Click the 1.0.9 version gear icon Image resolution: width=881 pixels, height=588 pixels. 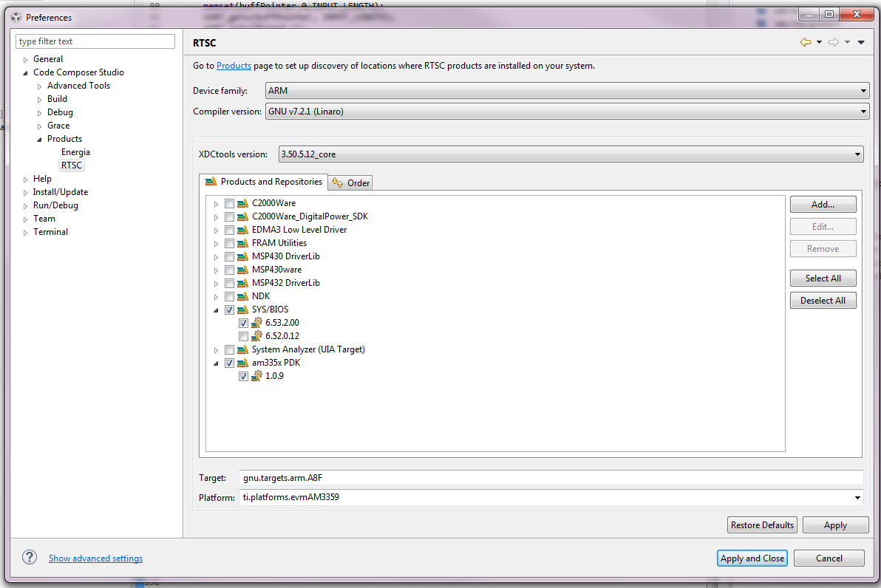pyautogui.click(x=256, y=376)
